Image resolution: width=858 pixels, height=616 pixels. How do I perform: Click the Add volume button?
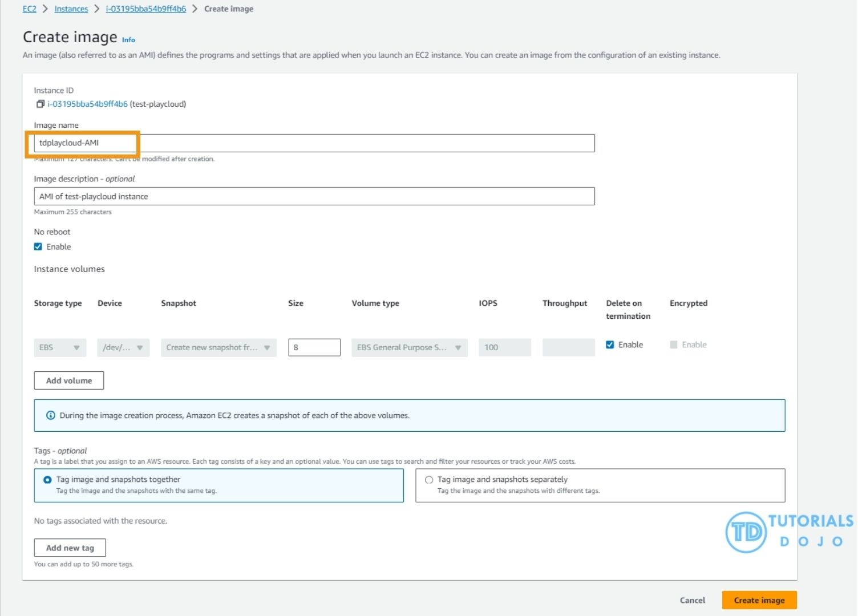(69, 380)
